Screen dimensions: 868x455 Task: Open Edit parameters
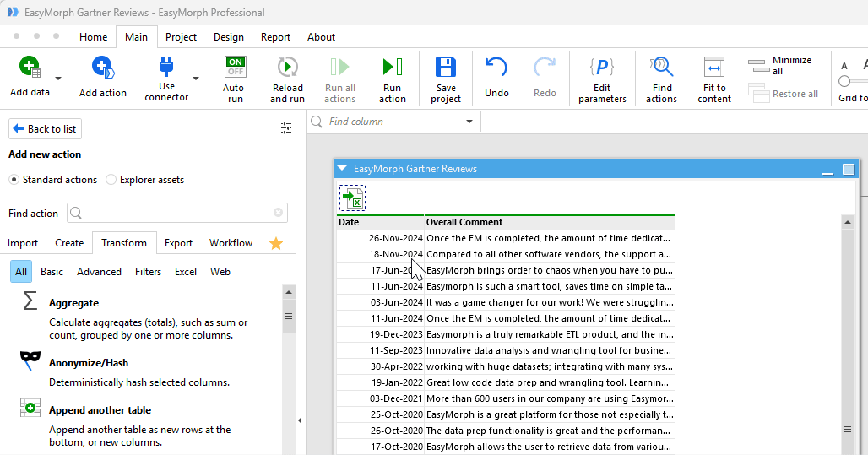pos(602,79)
